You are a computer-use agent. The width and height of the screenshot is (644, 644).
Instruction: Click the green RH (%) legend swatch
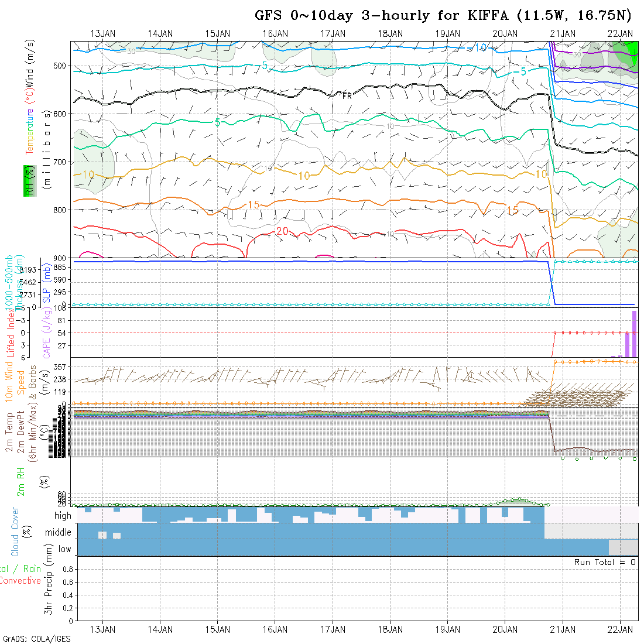point(28,180)
